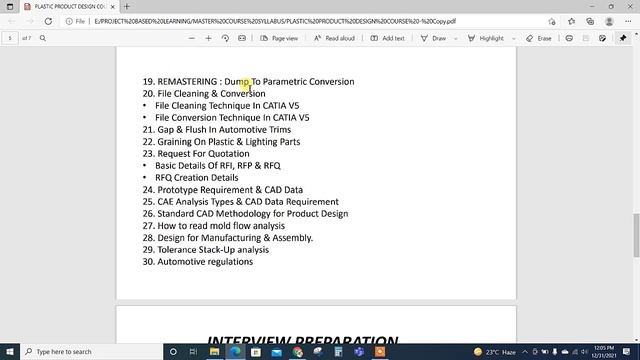Click the Print icon in PDF toolbar
The image size is (640, 360).
569,38
